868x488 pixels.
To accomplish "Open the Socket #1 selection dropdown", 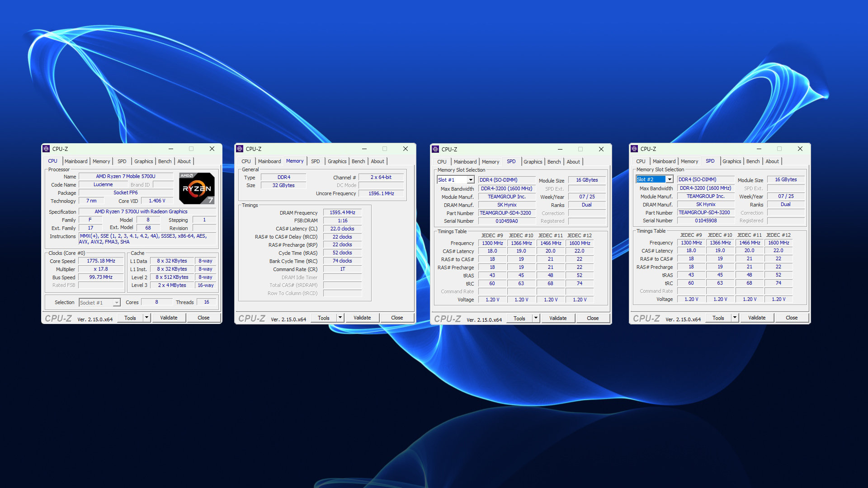I will coord(116,302).
